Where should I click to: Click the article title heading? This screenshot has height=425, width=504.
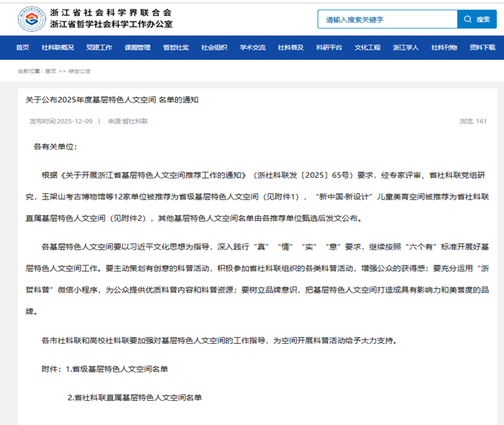point(112,99)
